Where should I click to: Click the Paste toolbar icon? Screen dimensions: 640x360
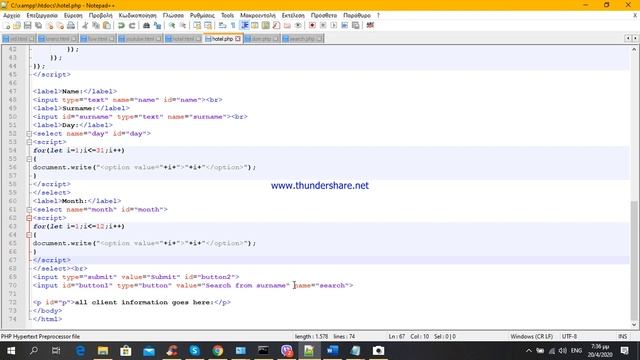point(107,25)
